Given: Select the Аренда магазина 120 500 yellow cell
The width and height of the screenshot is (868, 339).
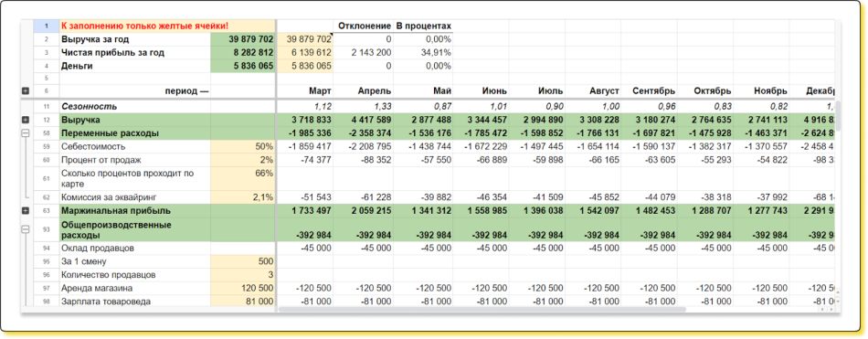Looking at the screenshot, I should pos(242,288).
